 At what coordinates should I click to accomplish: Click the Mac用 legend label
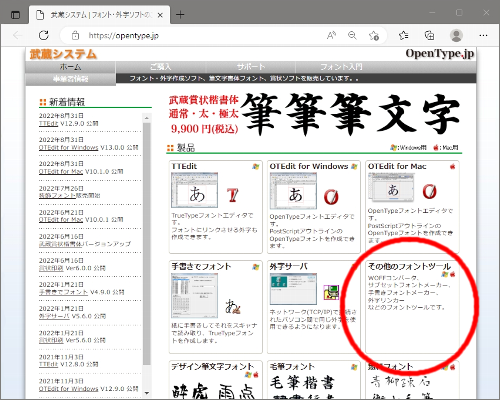(446, 147)
